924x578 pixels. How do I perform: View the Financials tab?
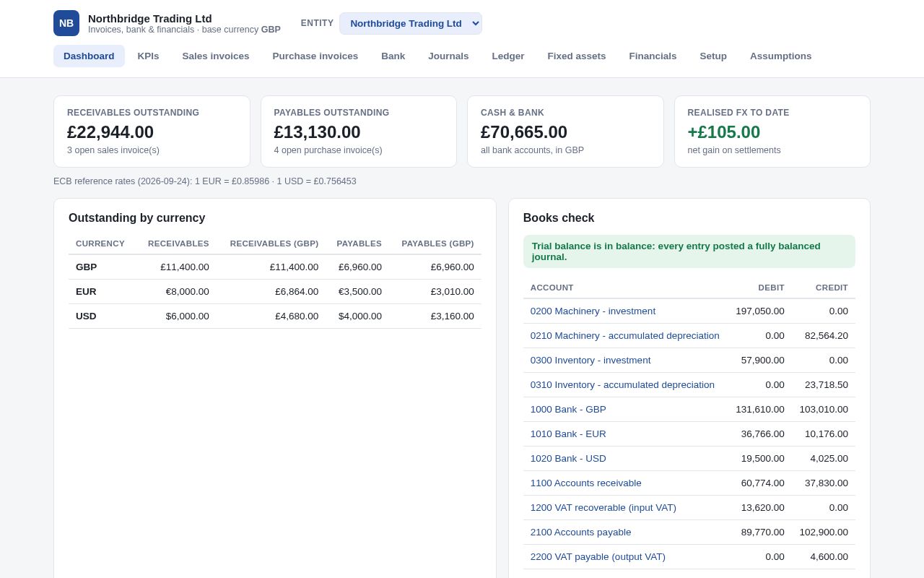click(653, 56)
